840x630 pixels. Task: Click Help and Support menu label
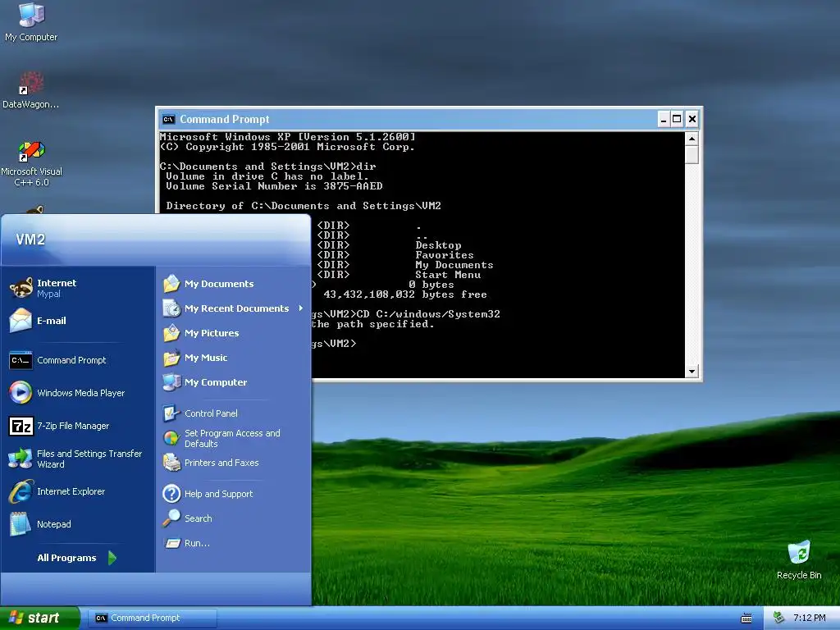point(218,493)
